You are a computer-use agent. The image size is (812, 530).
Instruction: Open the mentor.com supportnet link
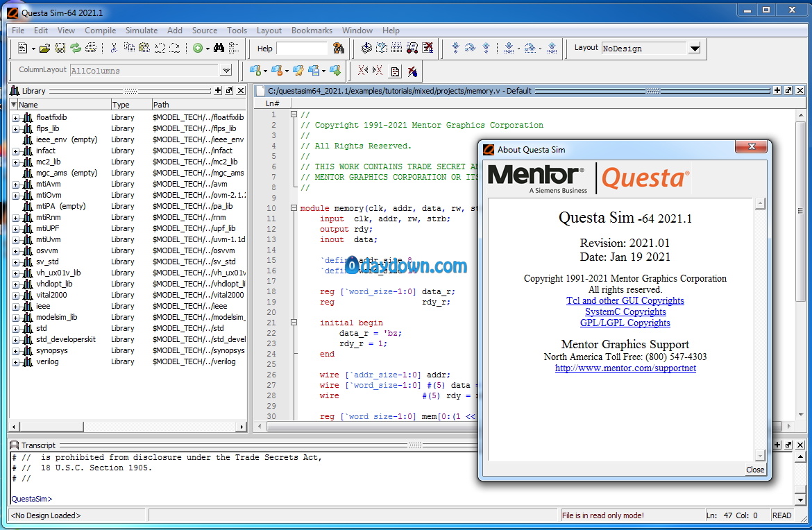pos(625,368)
